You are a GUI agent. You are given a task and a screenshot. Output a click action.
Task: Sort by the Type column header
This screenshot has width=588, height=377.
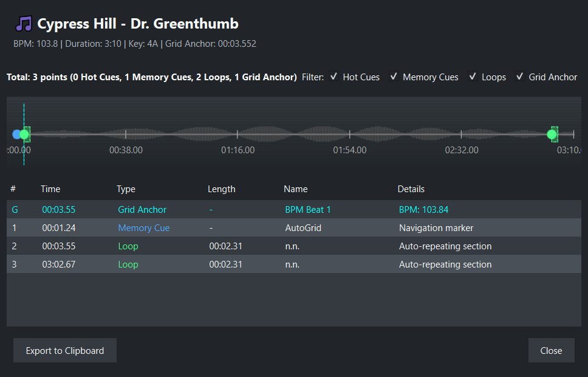pyautogui.click(x=126, y=189)
